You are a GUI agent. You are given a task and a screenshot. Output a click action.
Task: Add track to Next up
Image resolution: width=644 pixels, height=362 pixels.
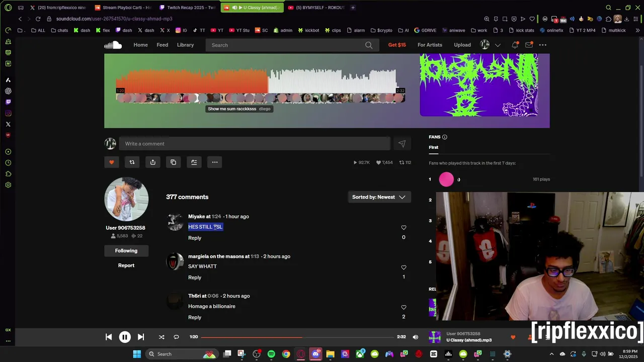(194, 162)
